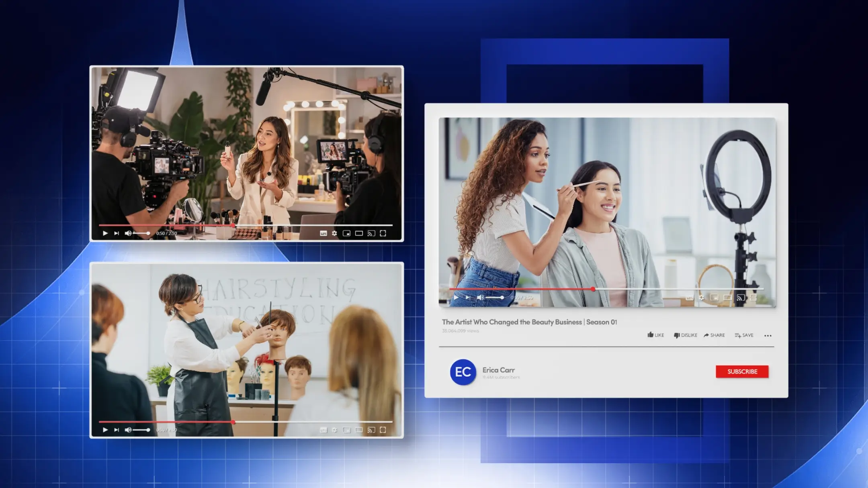
Task: Play the Erica Carr makeup artist video
Action: coord(456,298)
